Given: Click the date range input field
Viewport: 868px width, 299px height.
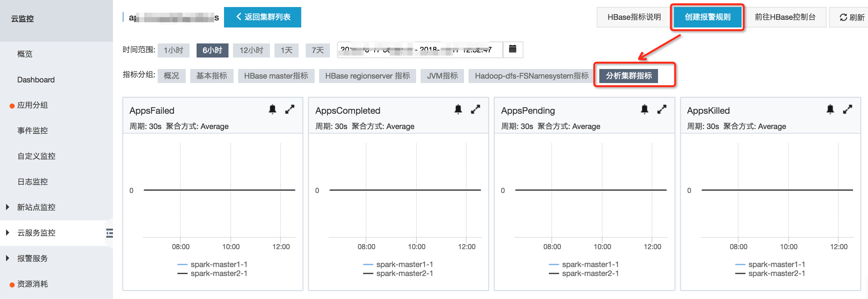Looking at the screenshot, I should pos(420,50).
